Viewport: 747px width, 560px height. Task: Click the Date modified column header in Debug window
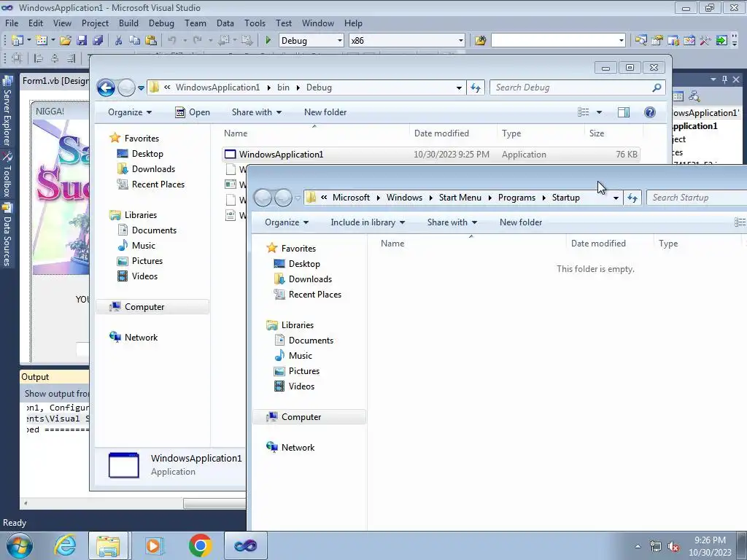coord(441,133)
